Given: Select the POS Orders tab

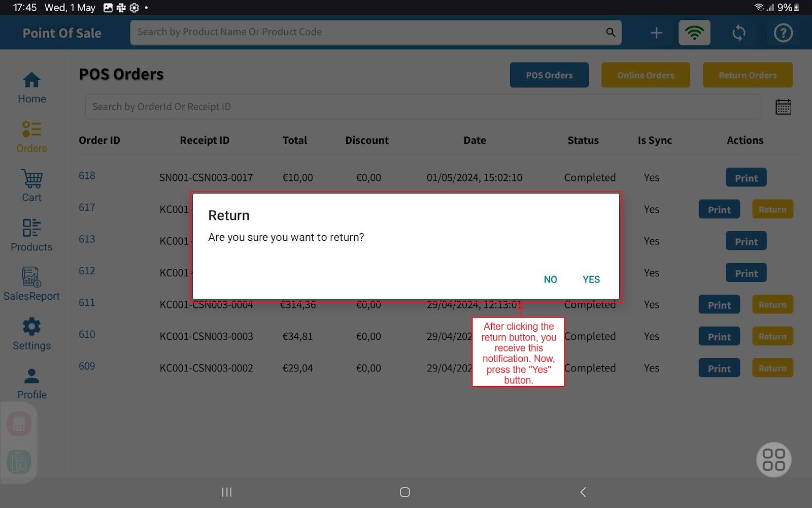Looking at the screenshot, I should (549, 75).
